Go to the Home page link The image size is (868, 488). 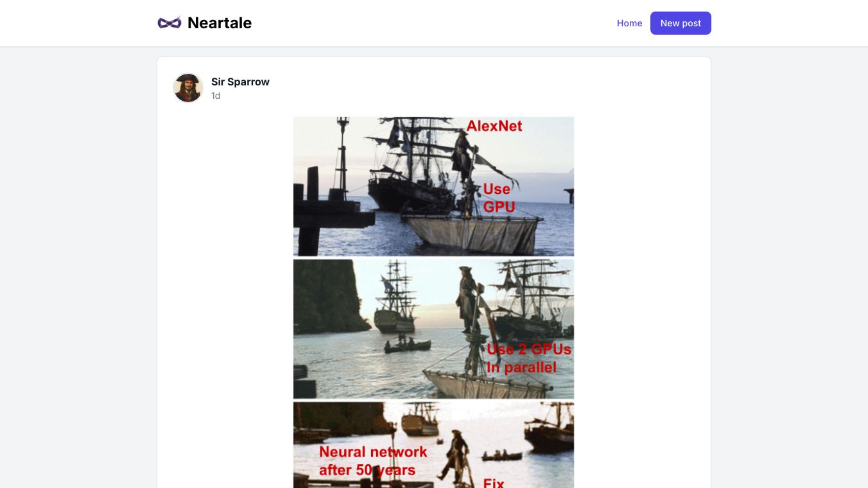pyautogui.click(x=629, y=23)
